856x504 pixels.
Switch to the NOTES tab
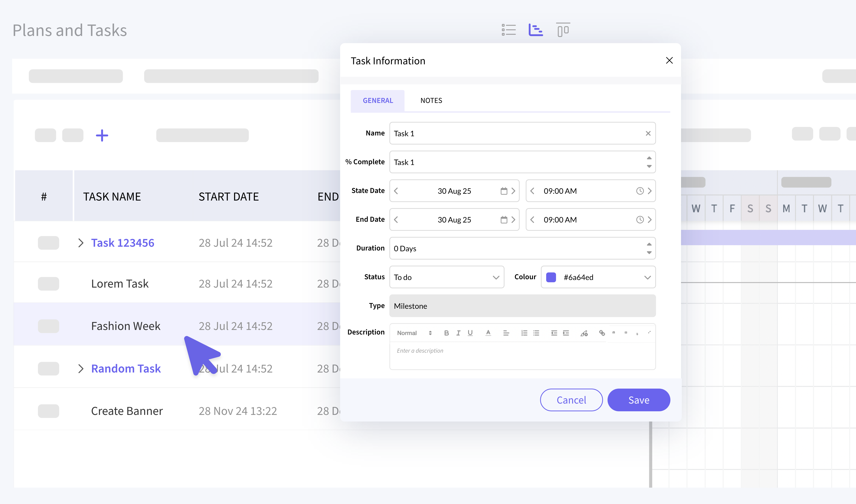click(431, 100)
